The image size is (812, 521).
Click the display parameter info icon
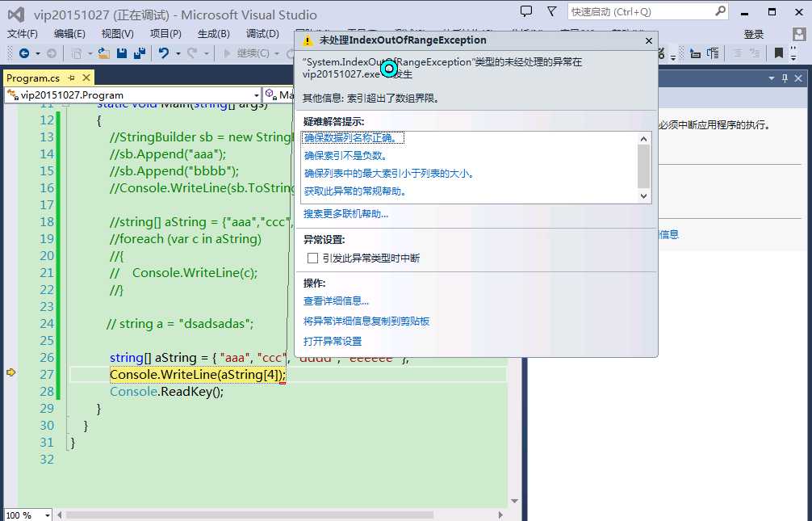click(713, 53)
